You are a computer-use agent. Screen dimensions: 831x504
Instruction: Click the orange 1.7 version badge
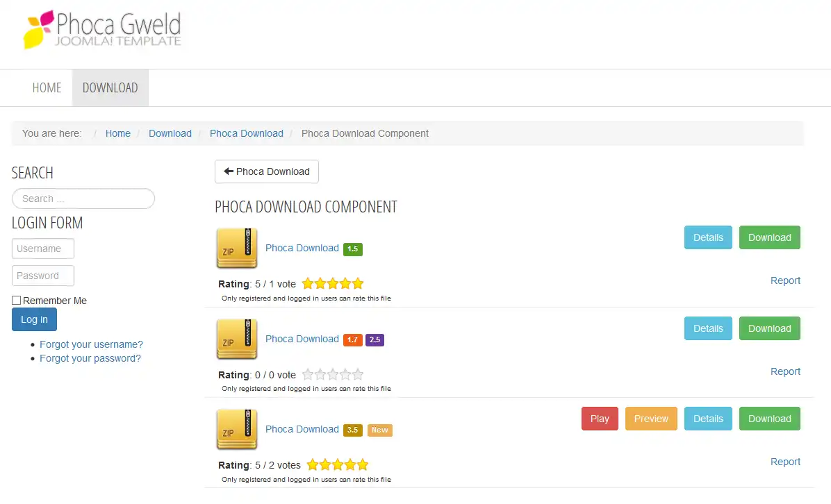pos(352,340)
